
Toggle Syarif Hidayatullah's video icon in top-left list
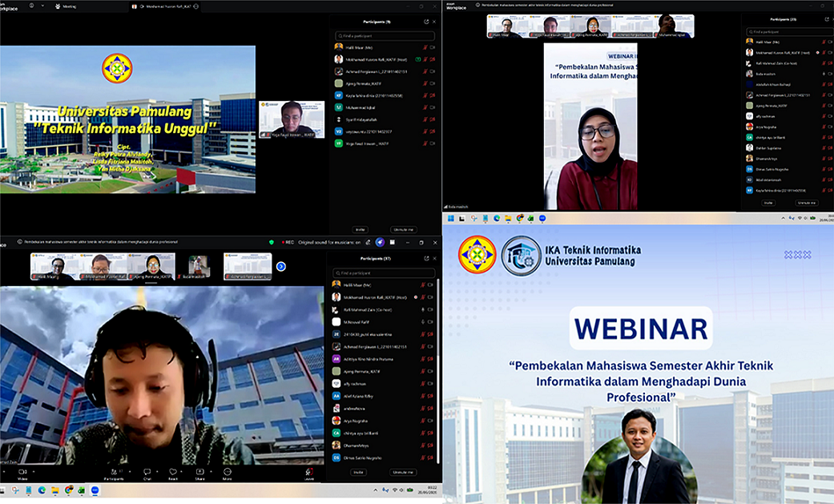[x=433, y=119]
